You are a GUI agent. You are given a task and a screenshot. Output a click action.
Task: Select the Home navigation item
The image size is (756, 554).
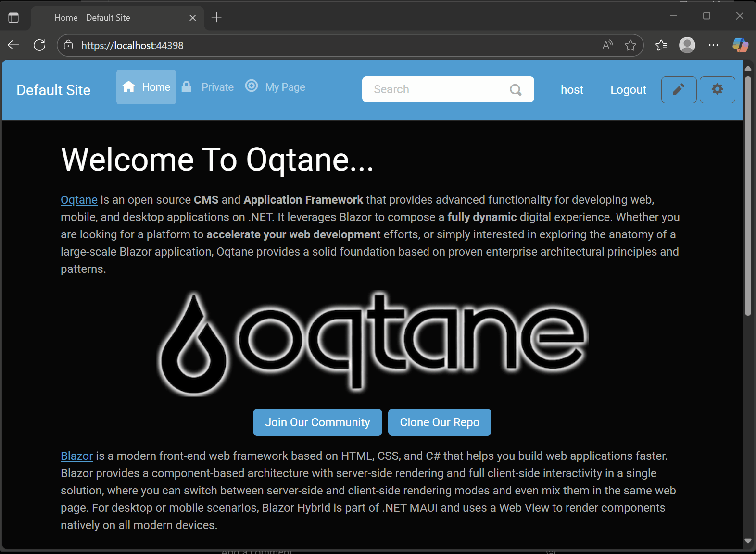pos(146,87)
